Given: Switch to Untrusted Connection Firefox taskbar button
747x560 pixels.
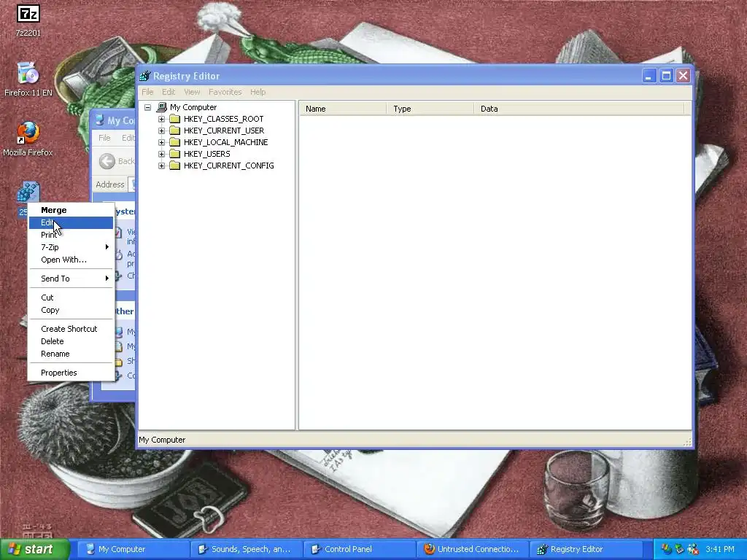Looking at the screenshot, I should pyautogui.click(x=472, y=549).
